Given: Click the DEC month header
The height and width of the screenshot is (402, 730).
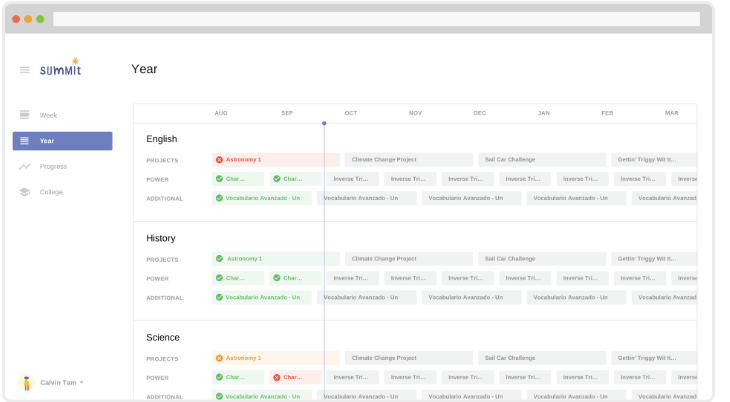Looking at the screenshot, I should coord(480,113).
